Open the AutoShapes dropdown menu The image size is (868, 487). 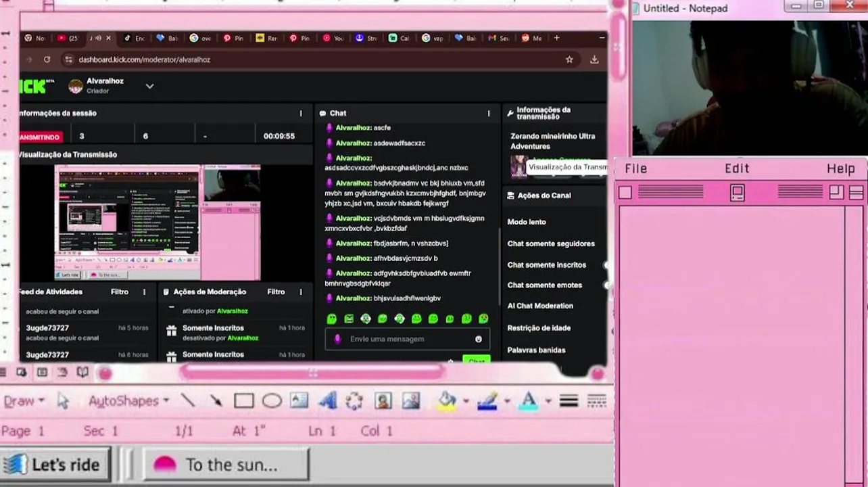click(x=128, y=401)
